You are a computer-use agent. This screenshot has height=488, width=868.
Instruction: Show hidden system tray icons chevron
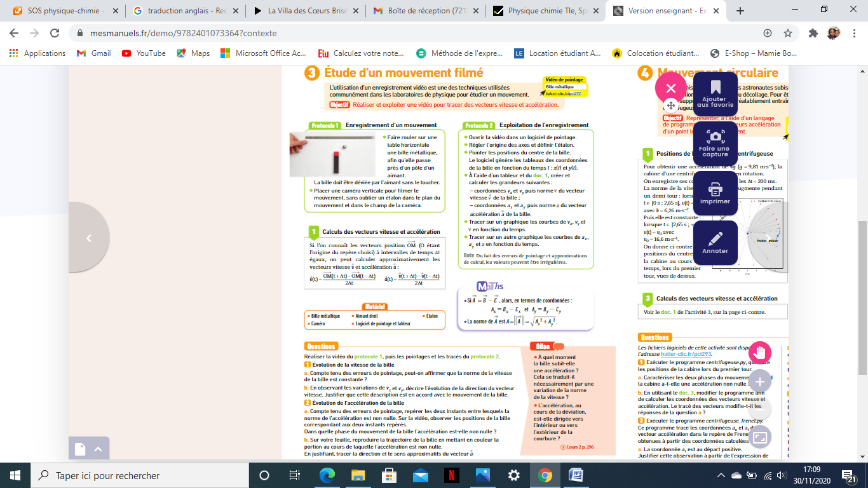click(x=721, y=475)
